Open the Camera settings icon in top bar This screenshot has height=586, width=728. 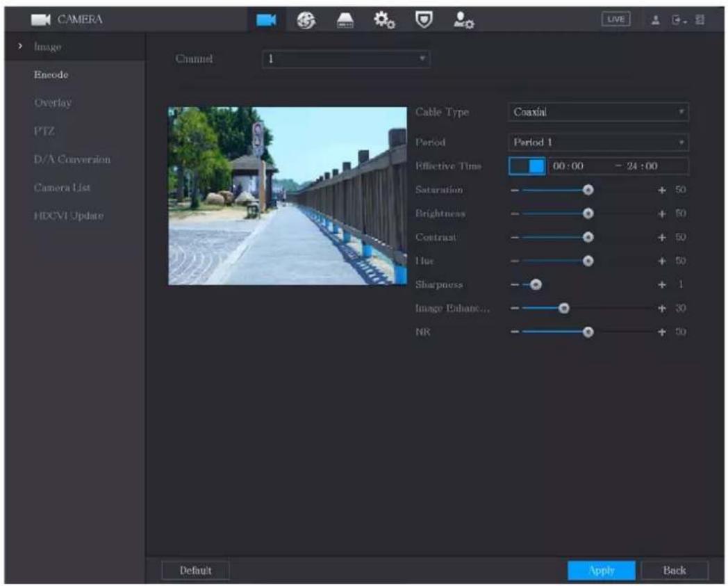(x=266, y=19)
